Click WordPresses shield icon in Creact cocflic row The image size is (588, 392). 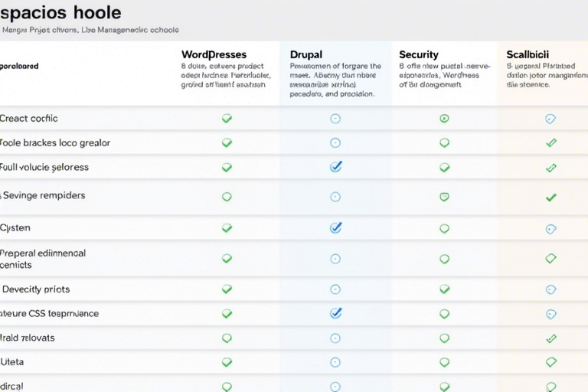click(227, 119)
